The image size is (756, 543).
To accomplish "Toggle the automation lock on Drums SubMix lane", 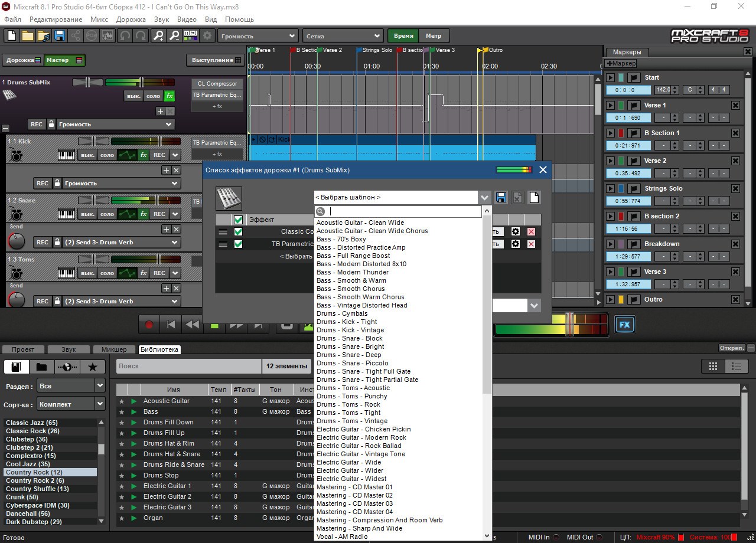I will tap(51, 124).
